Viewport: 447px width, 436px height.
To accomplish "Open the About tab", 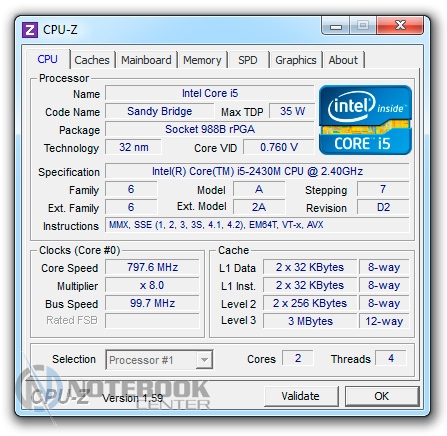I will pos(343,60).
